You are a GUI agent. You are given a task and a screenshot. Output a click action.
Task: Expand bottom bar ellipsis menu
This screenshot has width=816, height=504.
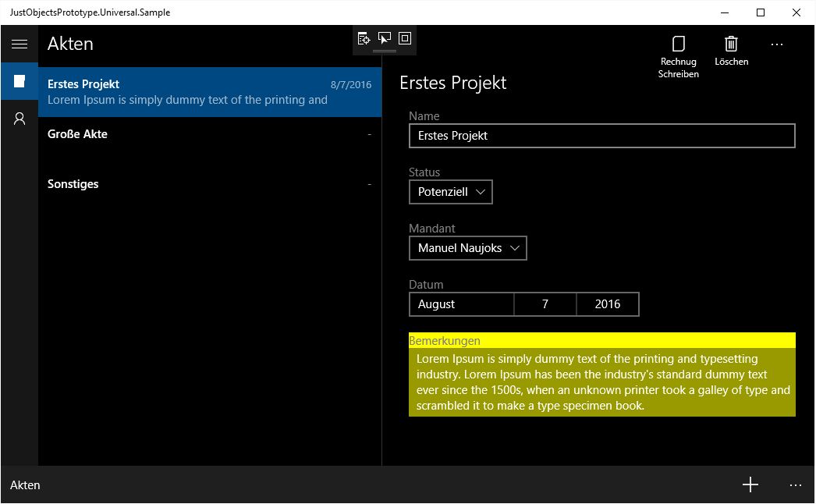[795, 484]
